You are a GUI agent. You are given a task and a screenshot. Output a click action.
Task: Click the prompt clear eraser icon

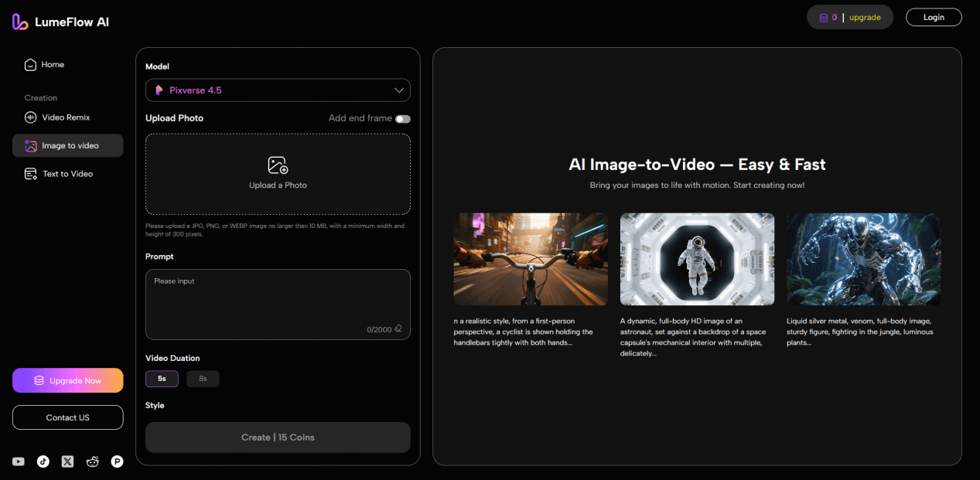(398, 329)
